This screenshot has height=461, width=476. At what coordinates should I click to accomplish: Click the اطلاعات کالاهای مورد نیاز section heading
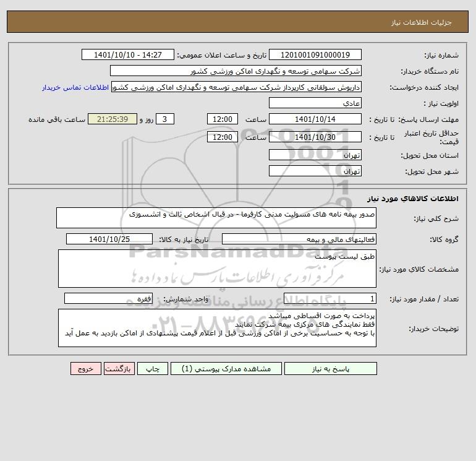(413, 199)
